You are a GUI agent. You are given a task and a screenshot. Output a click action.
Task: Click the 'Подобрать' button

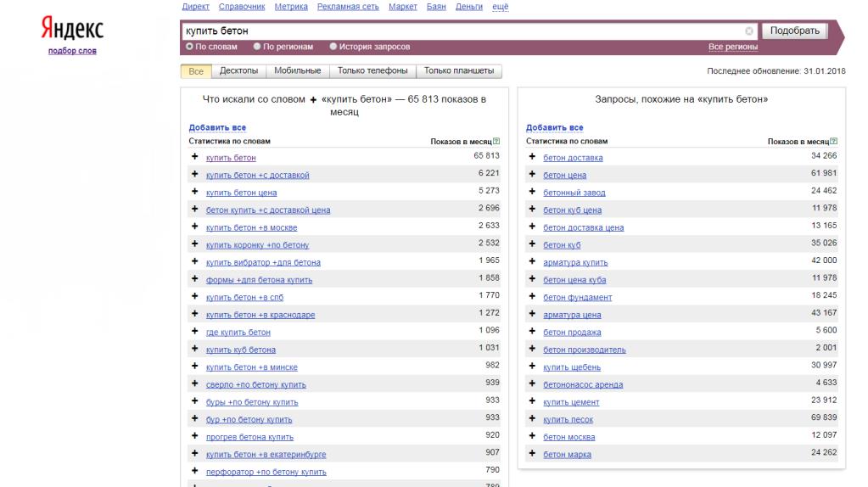point(794,31)
